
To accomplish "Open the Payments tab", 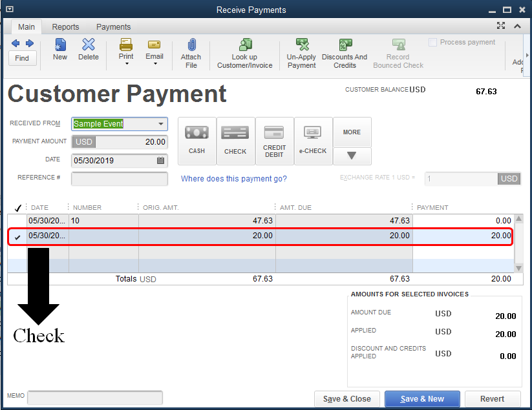I will click(113, 26).
